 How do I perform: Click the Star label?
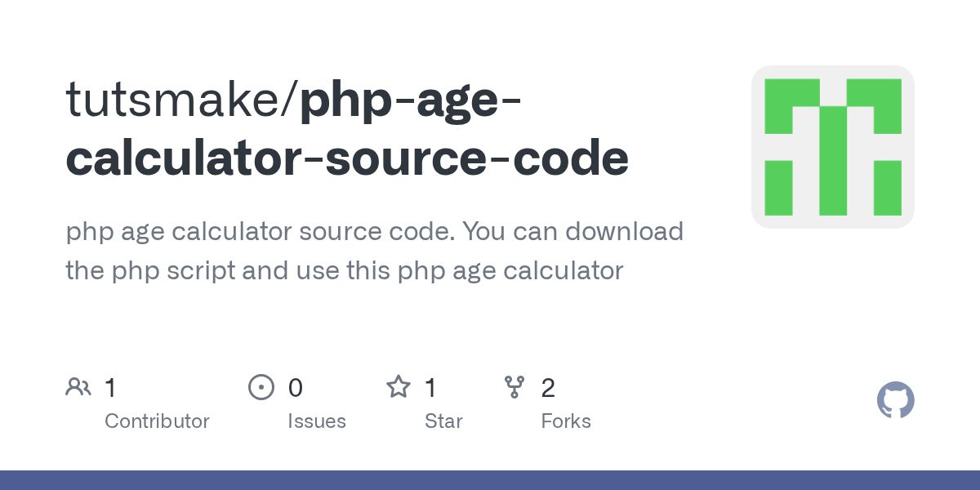click(x=443, y=421)
